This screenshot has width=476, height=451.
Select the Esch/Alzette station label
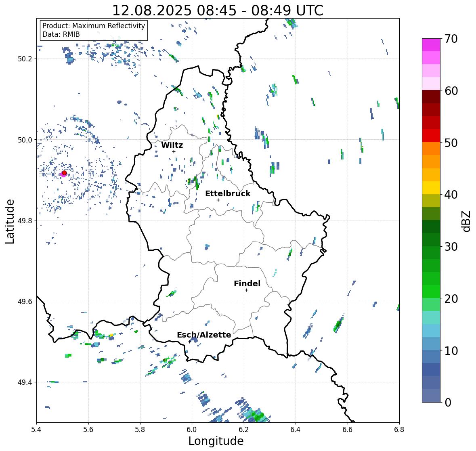204,335
